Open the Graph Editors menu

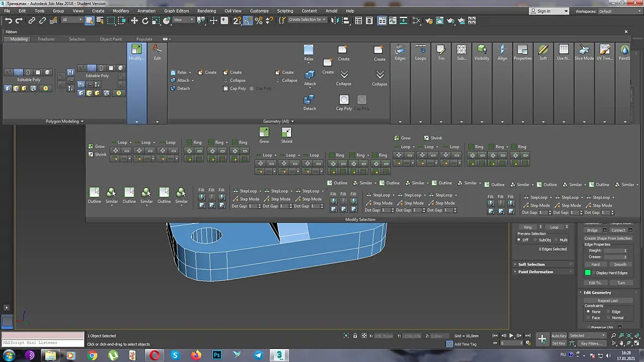177,11
